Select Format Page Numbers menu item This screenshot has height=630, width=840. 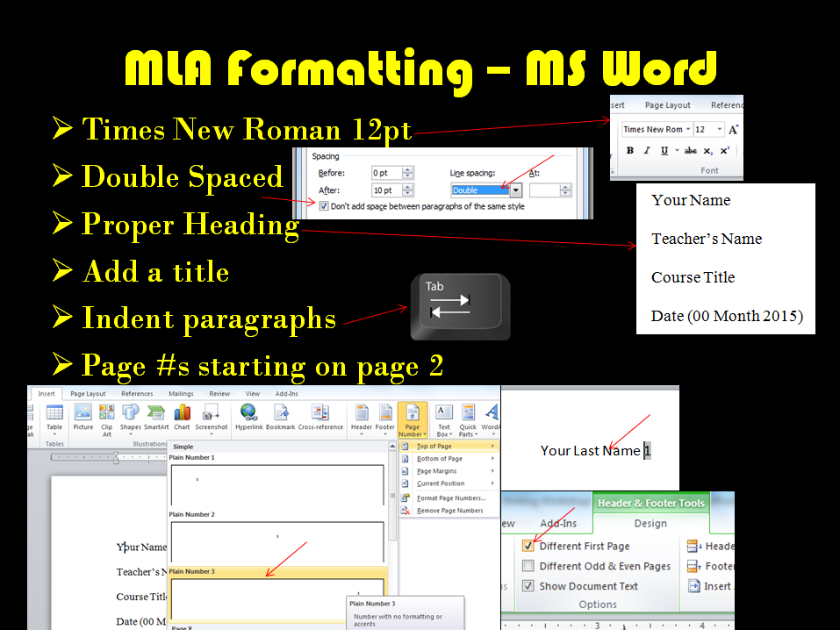tap(448, 498)
